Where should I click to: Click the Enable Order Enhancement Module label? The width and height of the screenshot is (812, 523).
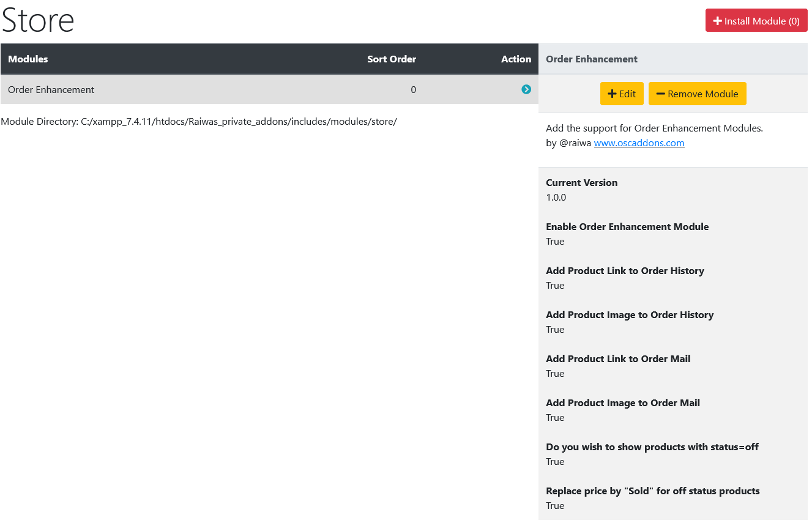click(x=627, y=227)
